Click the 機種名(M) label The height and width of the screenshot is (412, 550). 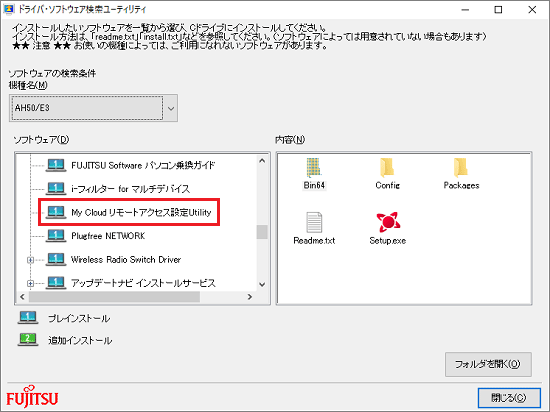tap(28, 85)
